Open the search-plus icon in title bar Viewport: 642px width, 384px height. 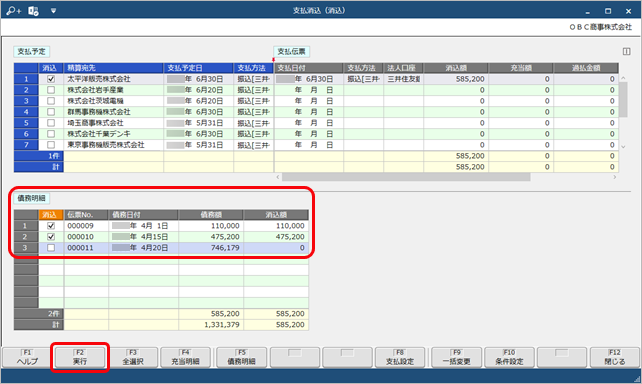[x=13, y=11]
